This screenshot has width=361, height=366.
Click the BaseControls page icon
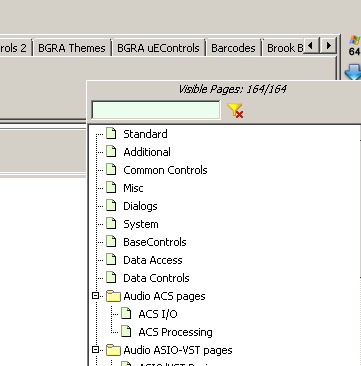coord(111,242)
